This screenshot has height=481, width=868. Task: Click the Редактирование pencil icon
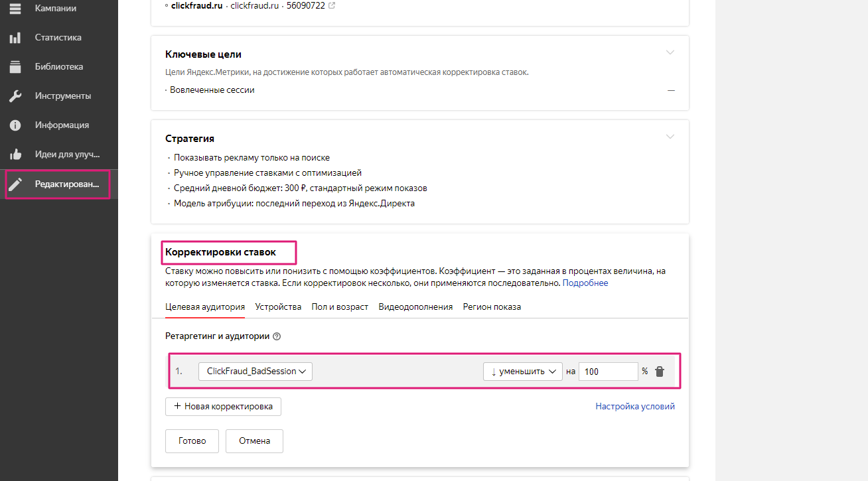pyautogui.click(x=15, y=184)
